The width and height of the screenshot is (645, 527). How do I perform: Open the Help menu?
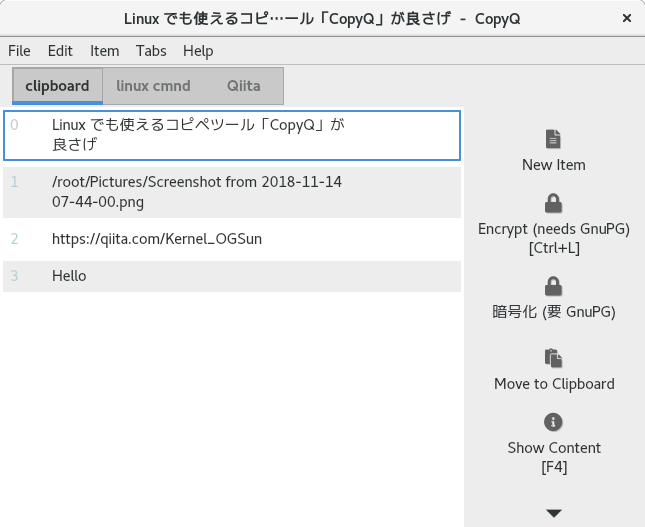tap(198, 51)
